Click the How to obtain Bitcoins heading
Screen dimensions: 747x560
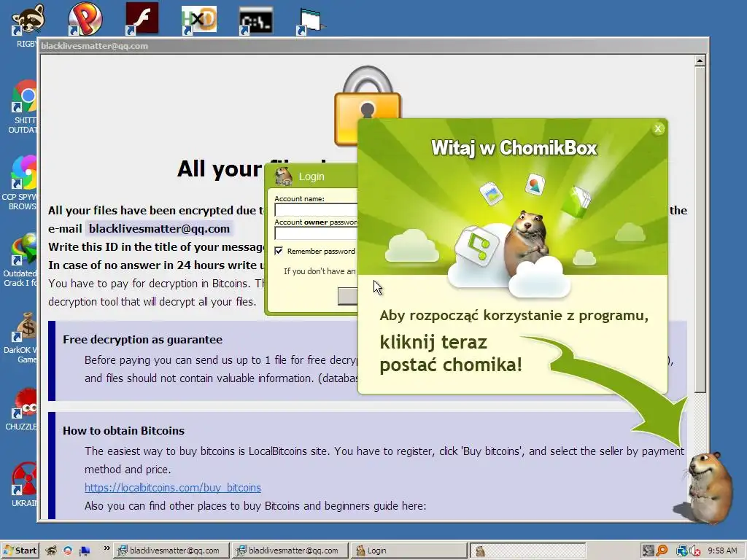pyautogui.click(x=123, y=430)
